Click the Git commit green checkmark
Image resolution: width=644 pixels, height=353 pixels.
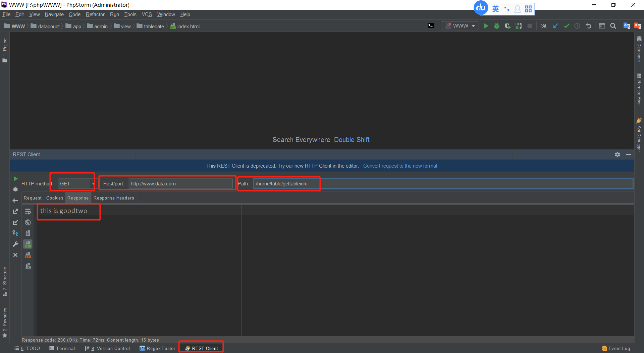point(567,26)
